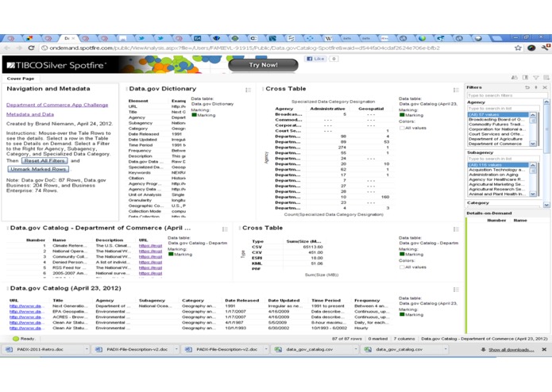552x392 pixels.
Task: Switch to the Wikipedia browser tab
Action: tap(329, 38)
